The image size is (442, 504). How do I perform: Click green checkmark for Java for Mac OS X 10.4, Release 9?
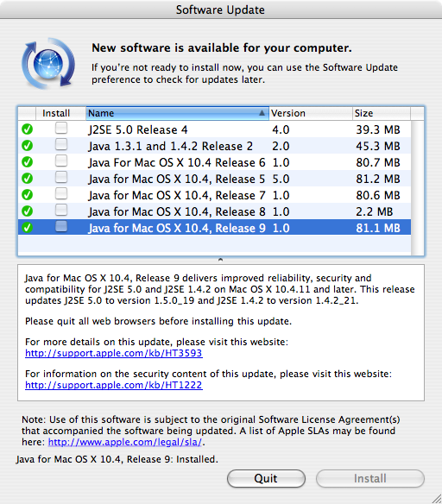pos(28,228)
